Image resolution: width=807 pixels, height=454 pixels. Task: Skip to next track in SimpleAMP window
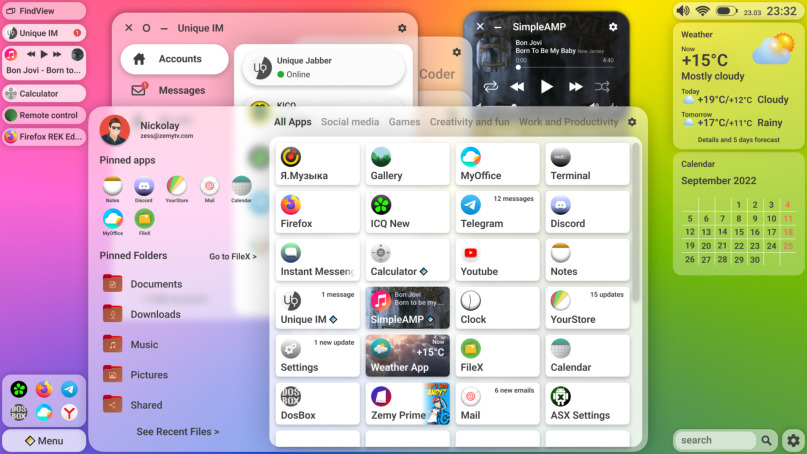coord(575,86)
